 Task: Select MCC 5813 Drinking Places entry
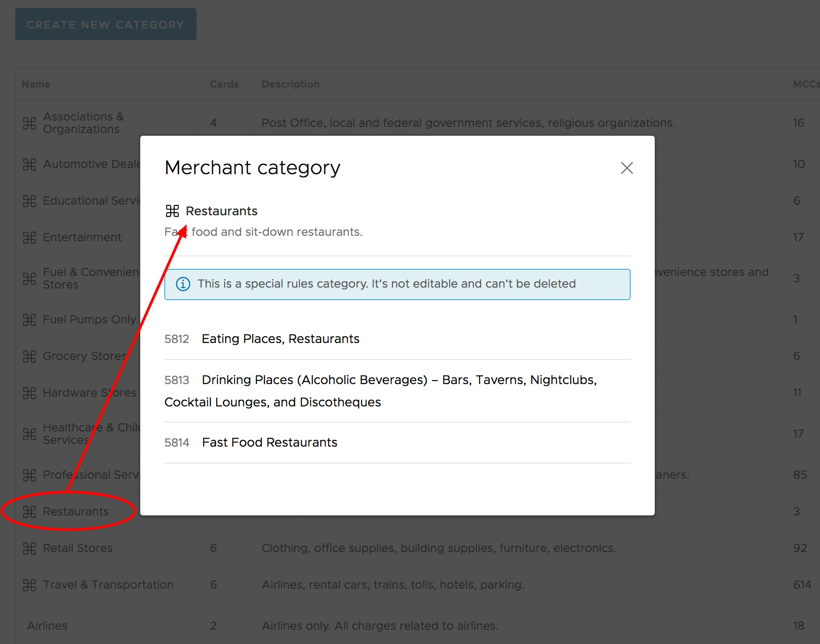click(x=397, y=391)
